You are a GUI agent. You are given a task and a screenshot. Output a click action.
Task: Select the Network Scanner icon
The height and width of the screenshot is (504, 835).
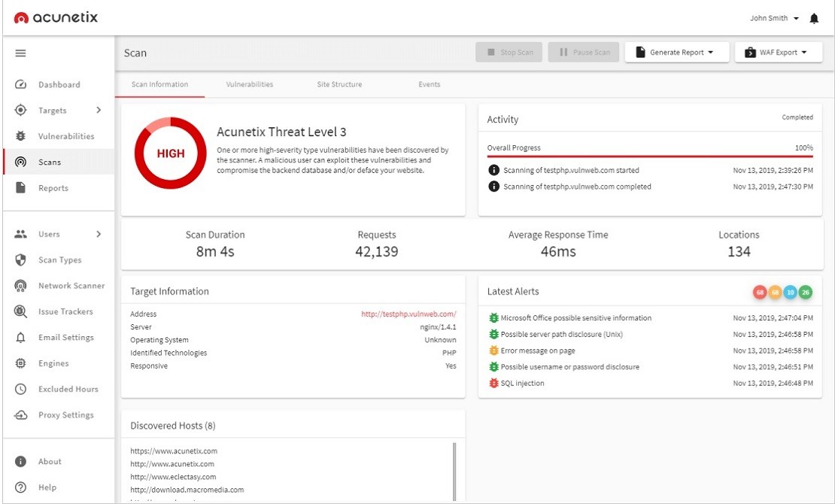coord(21,286)
